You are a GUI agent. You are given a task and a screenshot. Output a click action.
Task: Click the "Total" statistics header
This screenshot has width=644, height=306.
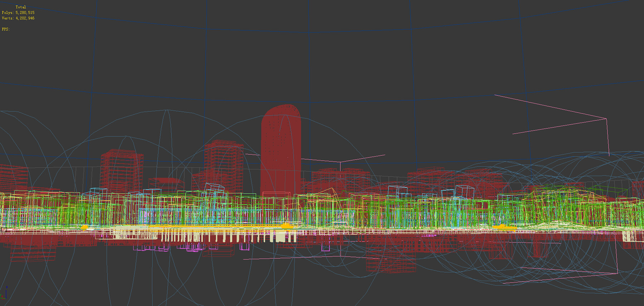(x=21, y=7)
